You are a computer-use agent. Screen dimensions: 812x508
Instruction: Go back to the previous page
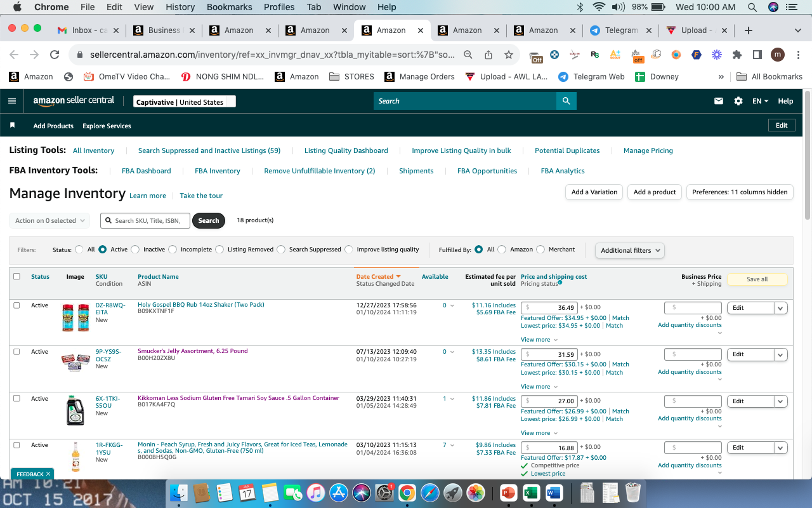pos(14,55)
